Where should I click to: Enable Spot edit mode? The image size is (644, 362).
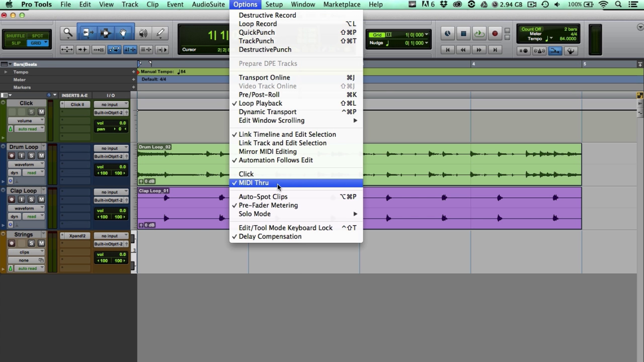(38, 36)
